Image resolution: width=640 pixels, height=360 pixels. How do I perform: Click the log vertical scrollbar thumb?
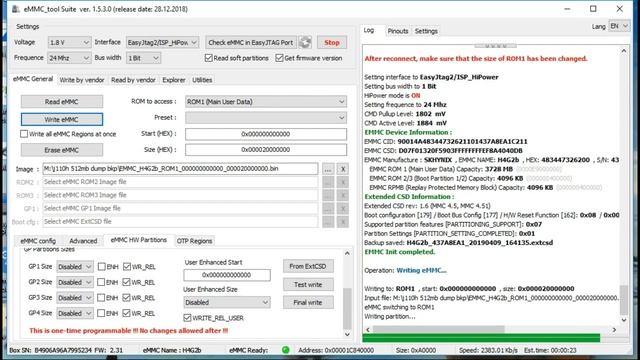click(x=624, y=300)
